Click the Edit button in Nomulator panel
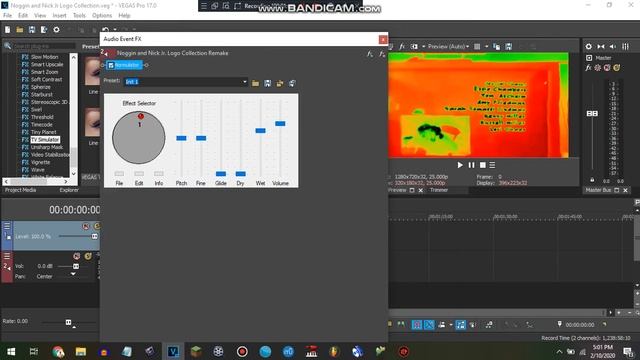 [139, 174]
